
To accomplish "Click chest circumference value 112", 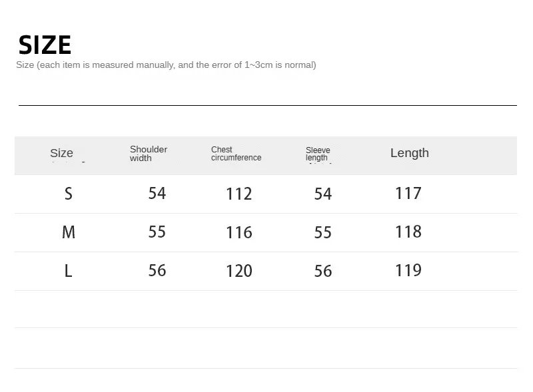I will [x=239, y=194].
